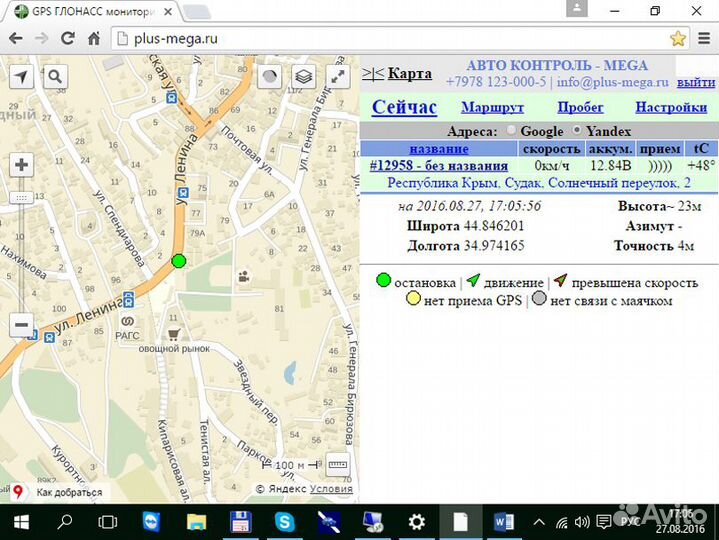Image resolution: width=719 pixels, height=540 pixels.
Task: Switch to the Сейчас tab
Action: pos(404,107)
